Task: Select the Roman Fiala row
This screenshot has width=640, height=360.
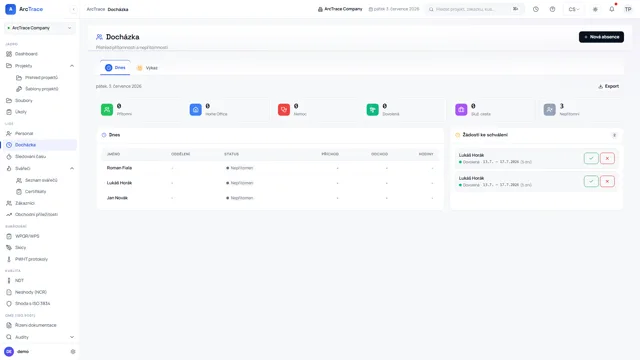Action: tap(270, 168)
